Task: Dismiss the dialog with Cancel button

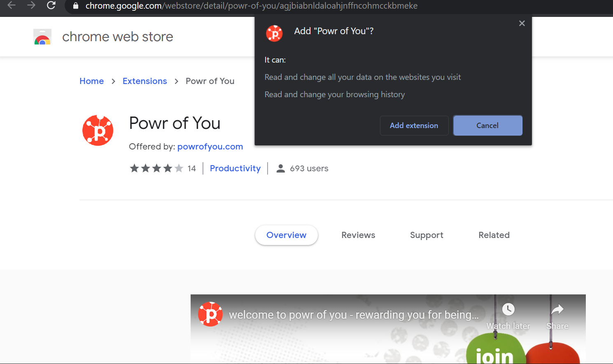Action: tap(488, 126)
